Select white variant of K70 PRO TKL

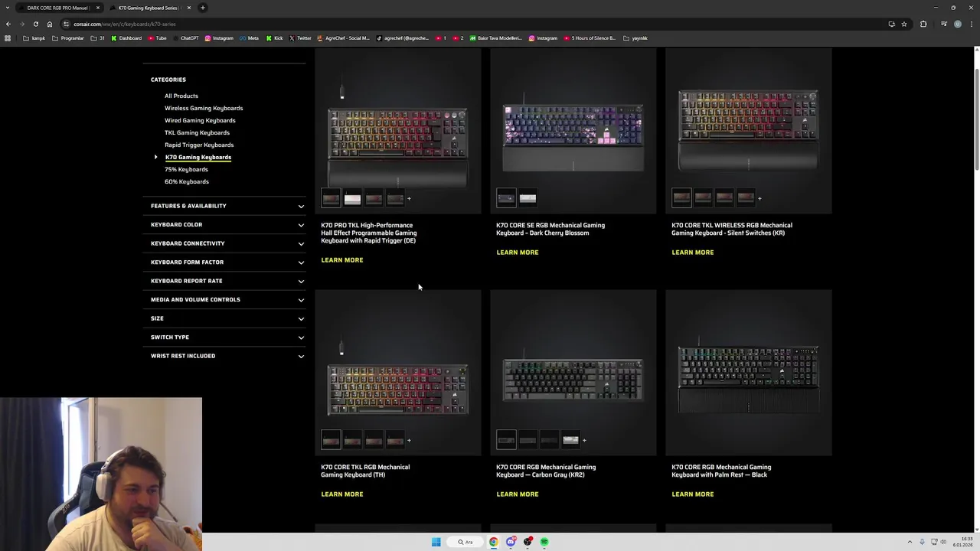[x=352, y=199]
